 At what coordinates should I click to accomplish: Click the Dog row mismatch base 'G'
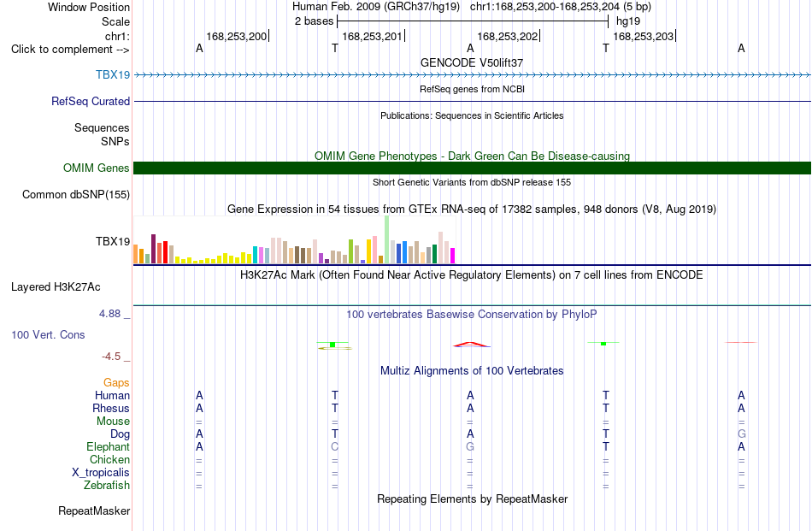pos(742,434)
